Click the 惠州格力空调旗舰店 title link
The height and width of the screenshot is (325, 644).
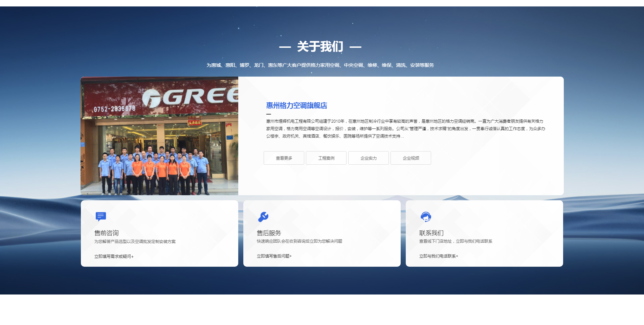click(x=296, y=105)
